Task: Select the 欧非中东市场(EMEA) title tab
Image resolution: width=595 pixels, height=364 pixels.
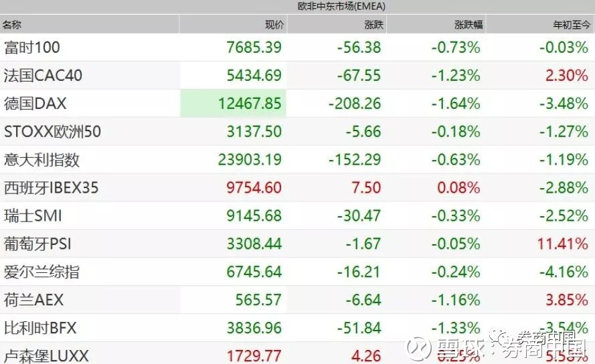Action: [x=341, y=6]
